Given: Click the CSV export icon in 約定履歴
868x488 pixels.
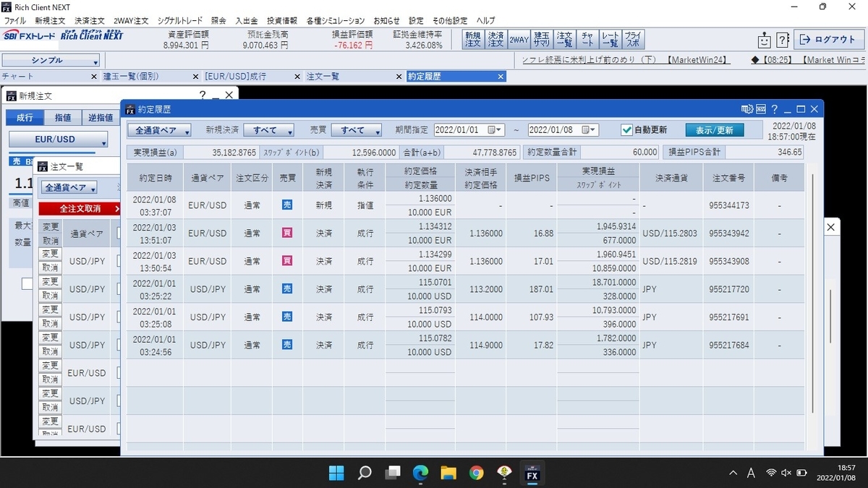Looking at the screenshot, I should 760,109.
